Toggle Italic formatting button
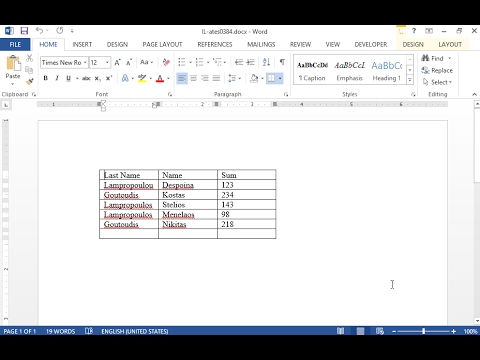Screen dimensions: 480x360 (x=57, y=78)
